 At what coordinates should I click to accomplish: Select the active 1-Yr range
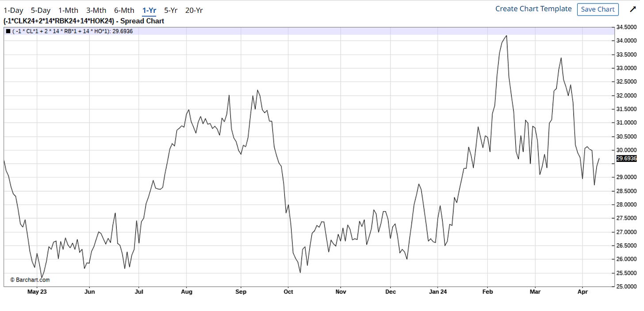149,10
